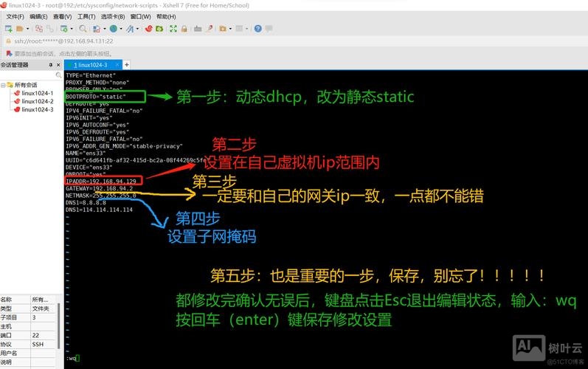The image size is (588, 369).
Task: Click the red Xshell swirl icon
Action: [x=148, y=29]
